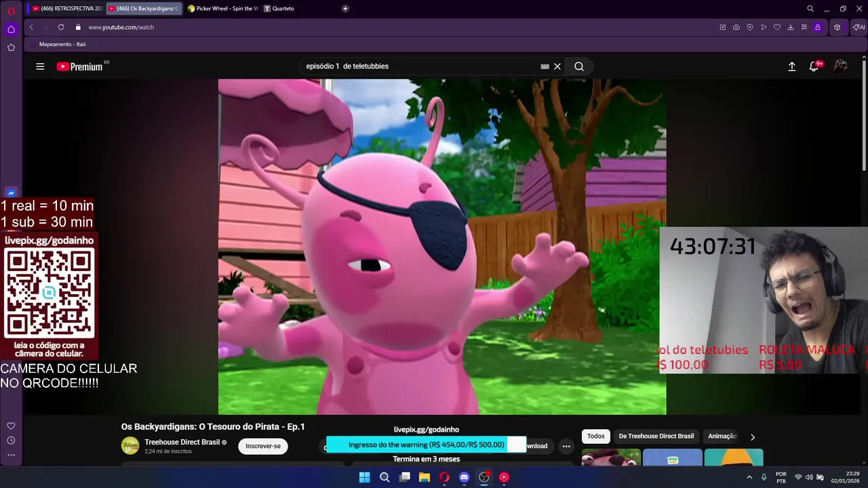Select the Os Backyardigans tab
Screen dimensions: 868x488
click(144, 9)
